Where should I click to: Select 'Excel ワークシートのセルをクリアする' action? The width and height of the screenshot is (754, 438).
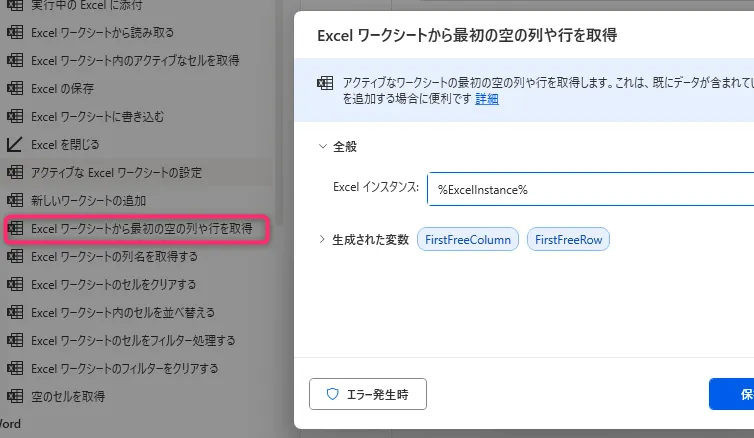[x=113, y=284]
